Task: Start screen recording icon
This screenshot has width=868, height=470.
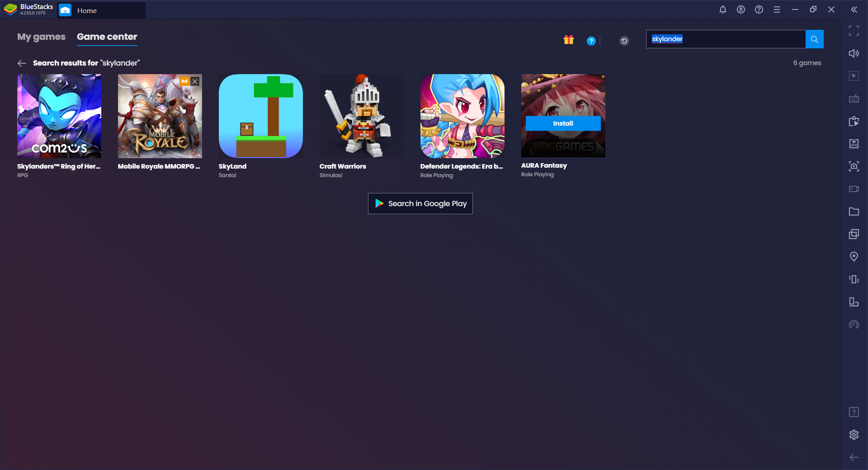Action: [x=854, y=189]
